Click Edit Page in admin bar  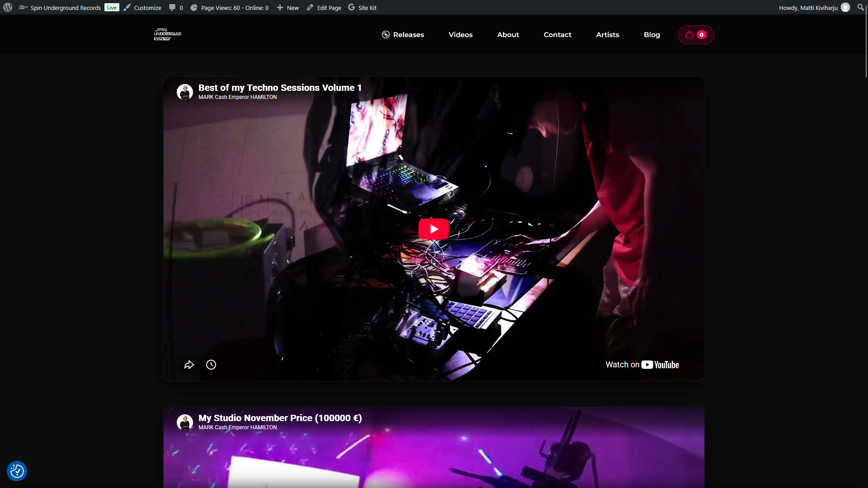[324, 8]
